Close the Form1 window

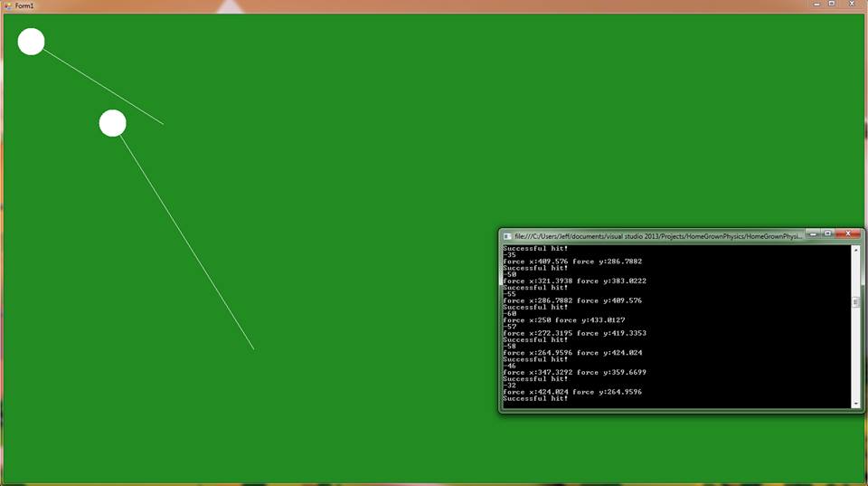pyautogui.click(x=851, y=5)
